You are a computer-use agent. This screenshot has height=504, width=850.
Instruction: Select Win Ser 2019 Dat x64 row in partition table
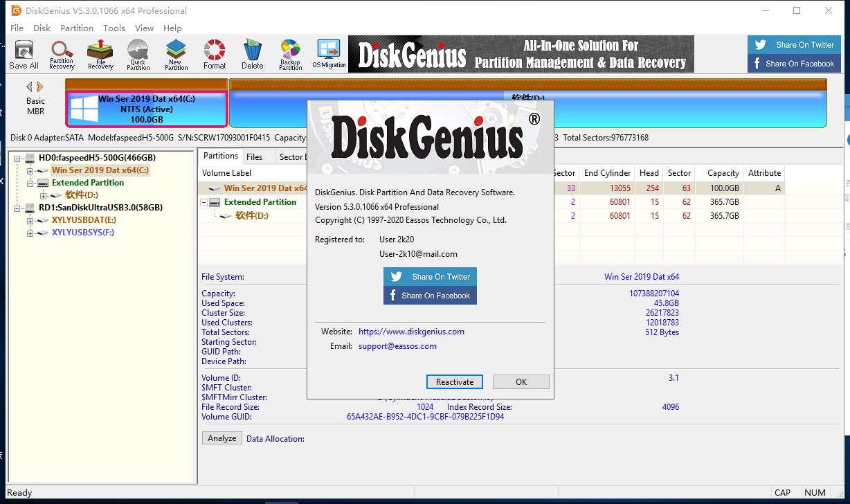pyautogui.click(x=491, y=188)
